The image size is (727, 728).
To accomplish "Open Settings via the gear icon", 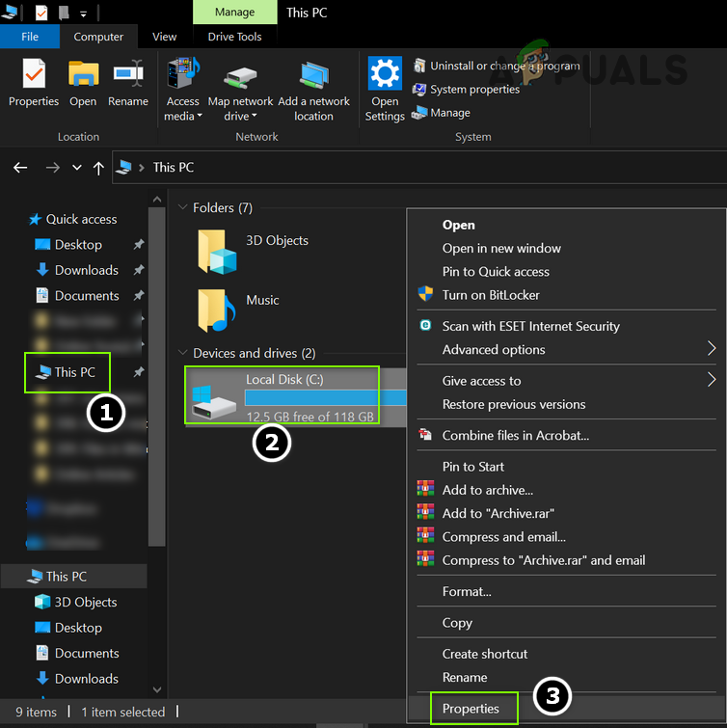I will [x=385, y=75].
